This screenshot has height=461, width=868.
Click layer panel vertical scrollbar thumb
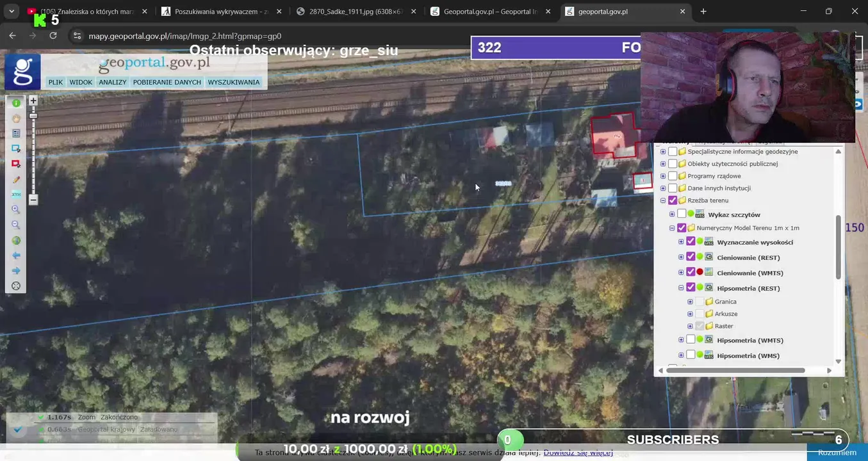point(838,247)
